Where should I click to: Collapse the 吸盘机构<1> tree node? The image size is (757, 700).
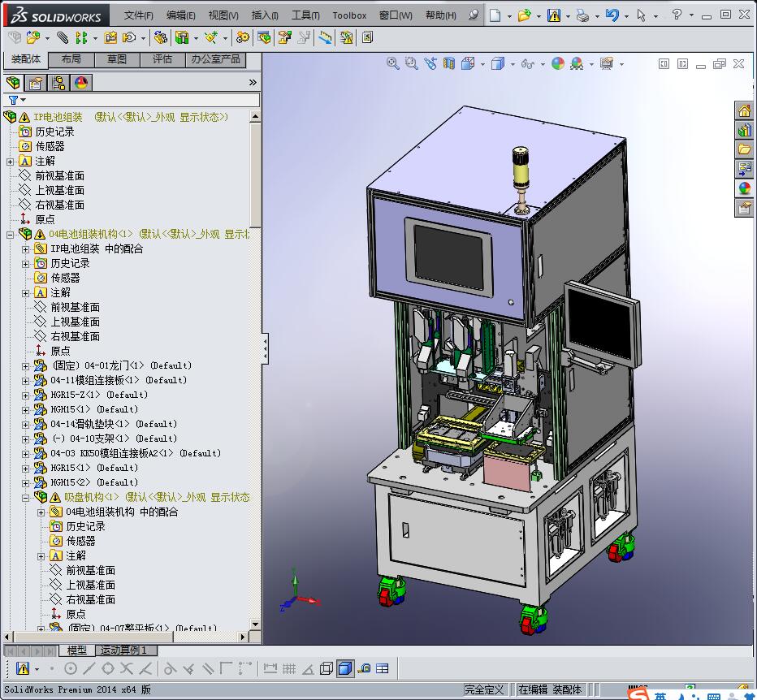(26, 498)
